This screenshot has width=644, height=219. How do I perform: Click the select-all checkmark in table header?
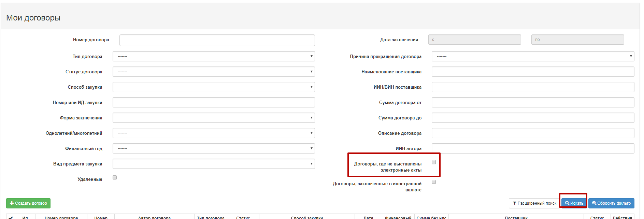pos(11,217)
